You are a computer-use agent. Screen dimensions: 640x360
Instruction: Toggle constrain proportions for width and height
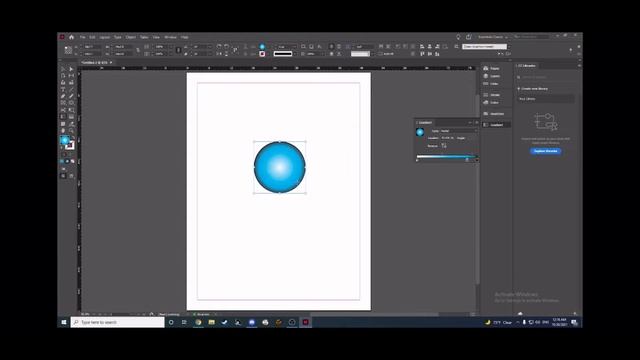tap(138, 50)
